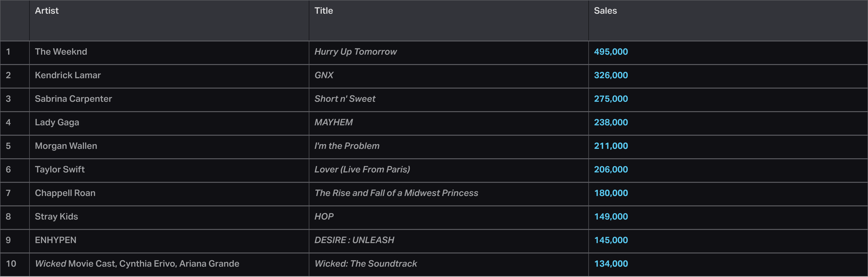
Task: Click the Title column header
Action: tap(323, 11)
